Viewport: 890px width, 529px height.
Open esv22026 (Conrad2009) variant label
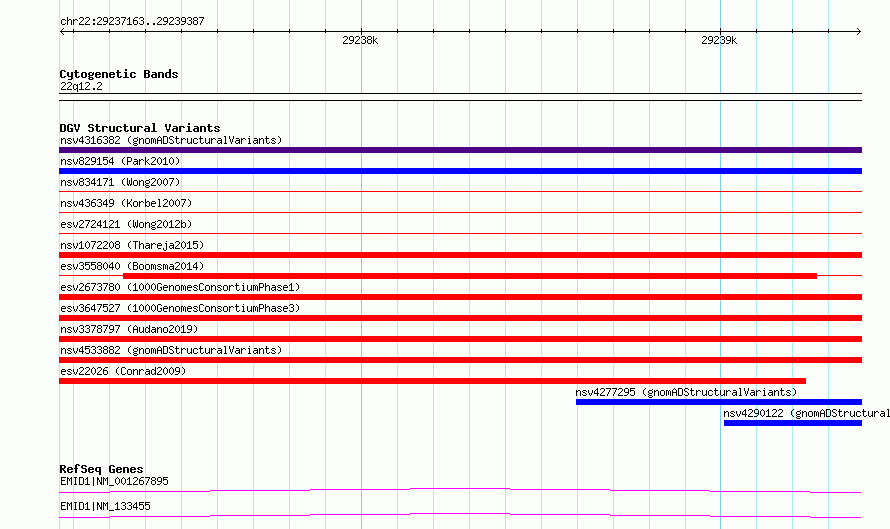(x=123, y=371)
